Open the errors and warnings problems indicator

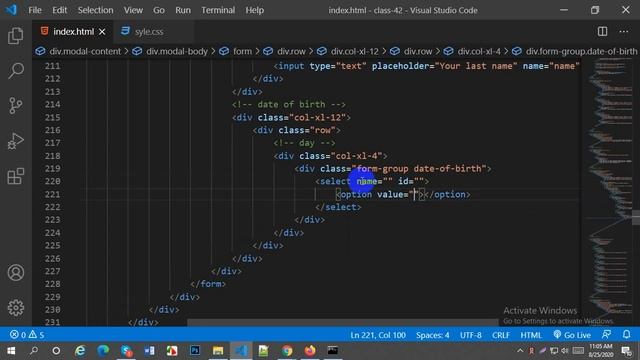point(27,335)
